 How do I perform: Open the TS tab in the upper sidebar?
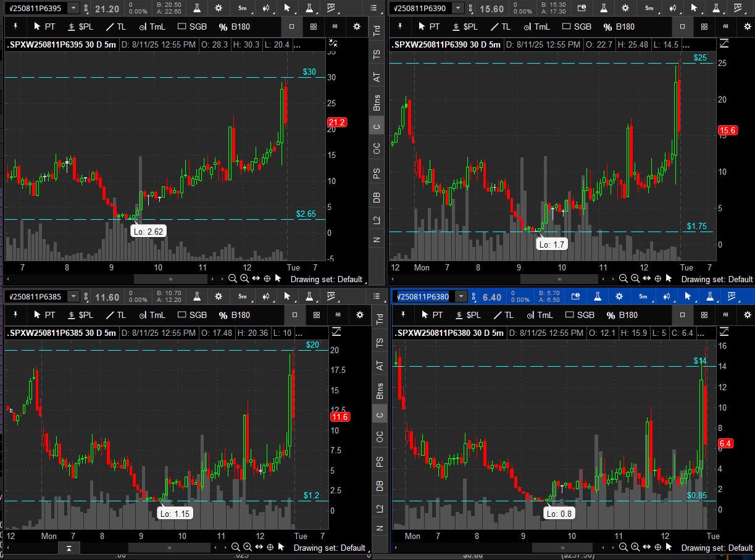pos(377,54)
